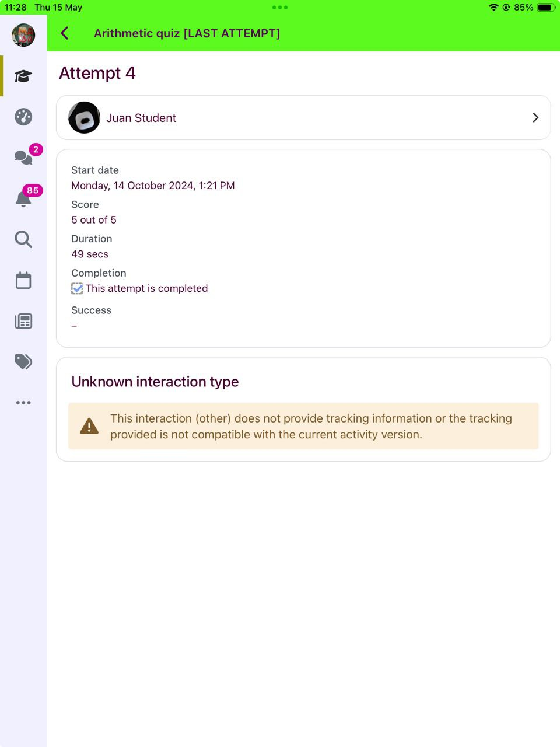
Task: Tap the battery indicator in status bar
Action: click(x=546, y=8)
